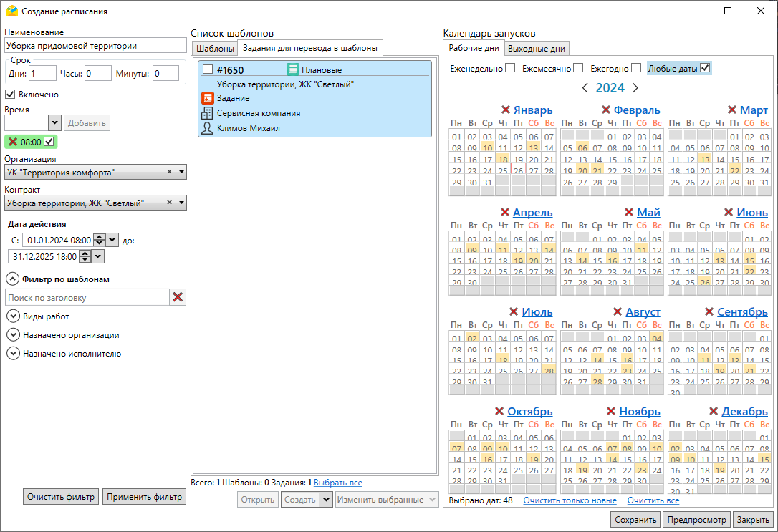The height and width of the screenshot is (532, 778).
Task: Switch to the Шаблоны tab
Action: pyautogui.click(x=215, y=49)
